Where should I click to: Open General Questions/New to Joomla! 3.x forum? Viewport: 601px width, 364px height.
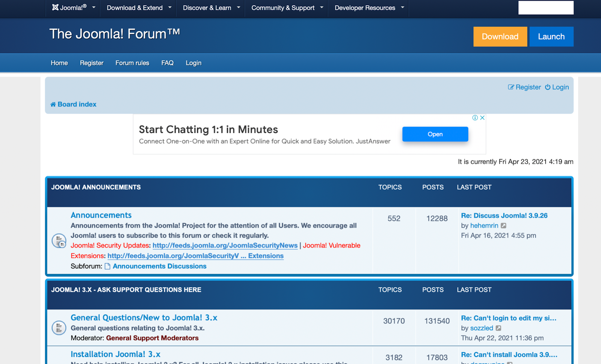pos(144,317)
